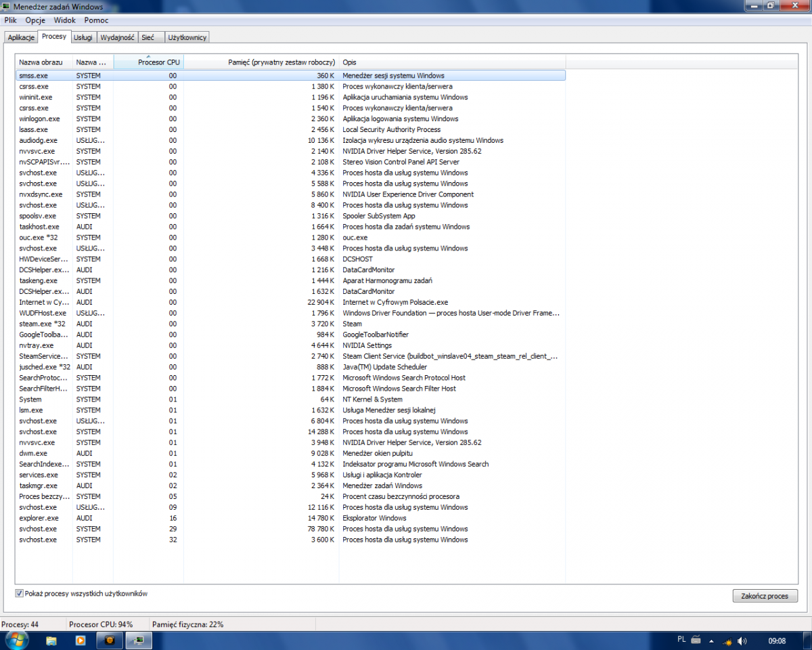The height and width of the screenshot is (650, 812).
Task: Click the Internet w Cyfrowym Polsacie.exe description
Action: [x=395, y=303]
